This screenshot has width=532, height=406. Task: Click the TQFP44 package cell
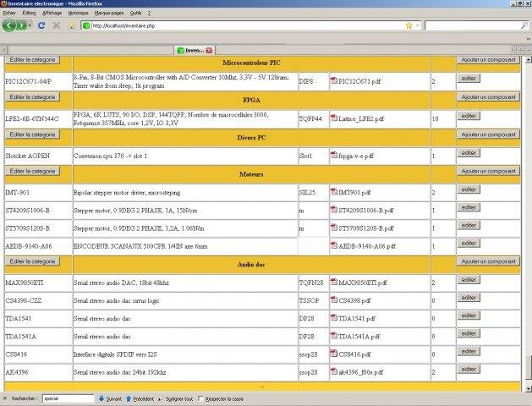point(314,118)
